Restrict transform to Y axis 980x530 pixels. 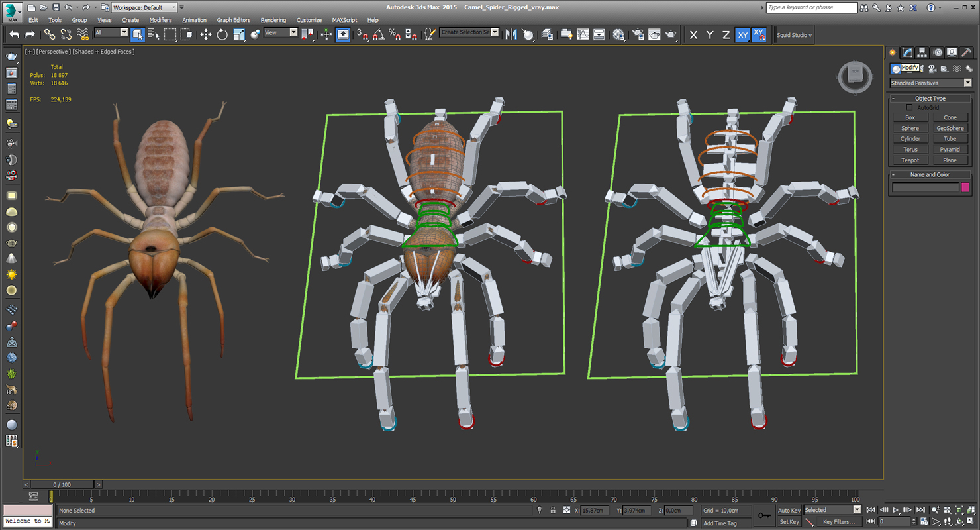[x=710, y=35]
